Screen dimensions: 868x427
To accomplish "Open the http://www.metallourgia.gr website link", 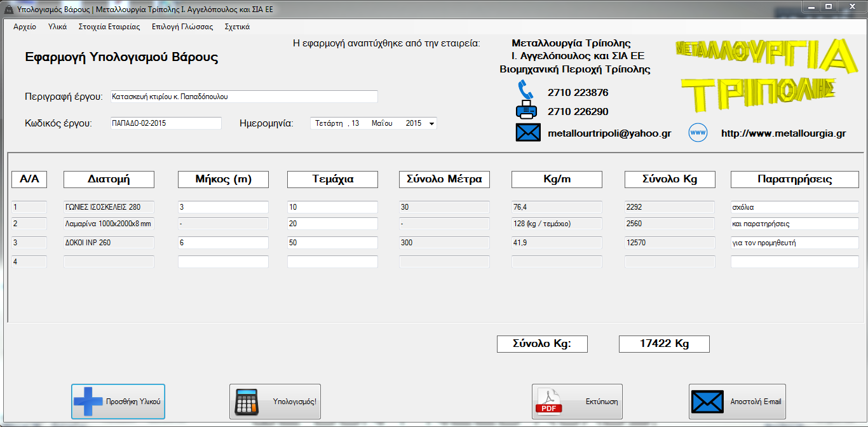I will pyautogui.click(x=783, y=133).
